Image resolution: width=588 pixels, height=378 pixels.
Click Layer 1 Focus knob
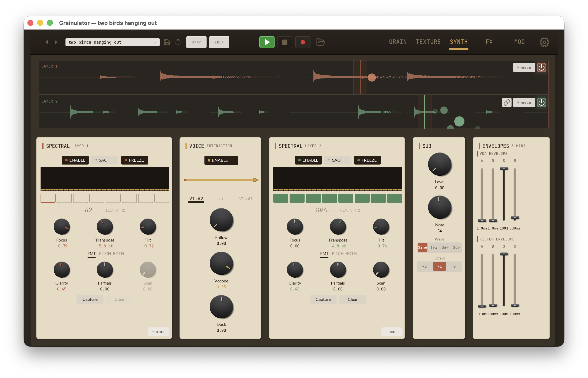pos(62,227)
